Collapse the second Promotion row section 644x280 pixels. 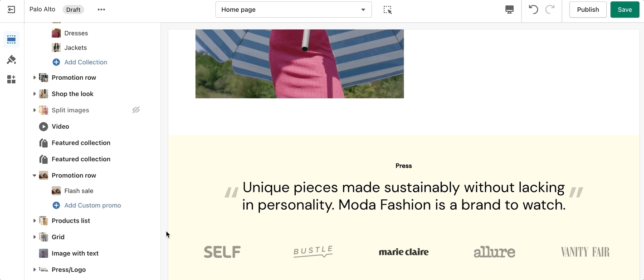pos(34,175)
